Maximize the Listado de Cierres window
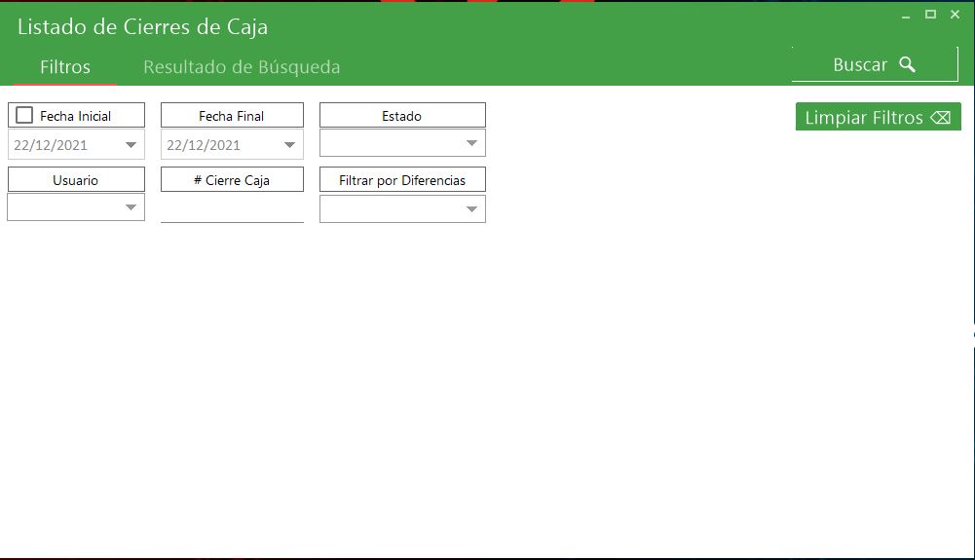Viewport: 975px width, 560px height. (x=930, y=15)
